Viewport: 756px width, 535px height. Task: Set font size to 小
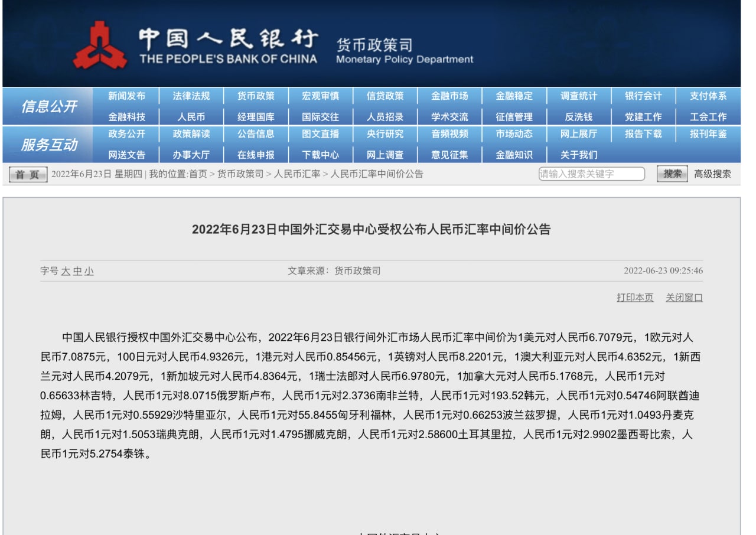[x=89, y=271]
